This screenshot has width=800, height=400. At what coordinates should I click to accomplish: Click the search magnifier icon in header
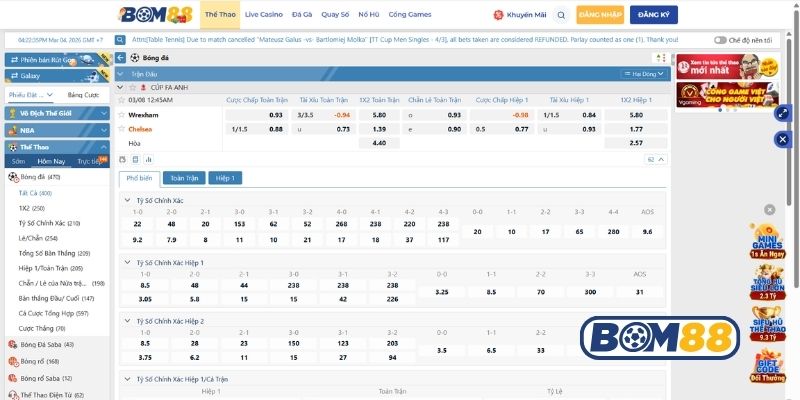[561, 15]
